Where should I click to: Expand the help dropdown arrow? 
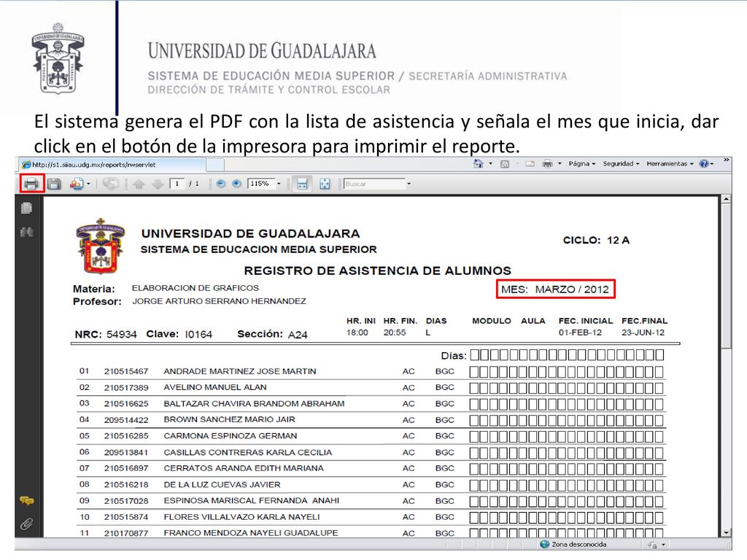point(712,164)
